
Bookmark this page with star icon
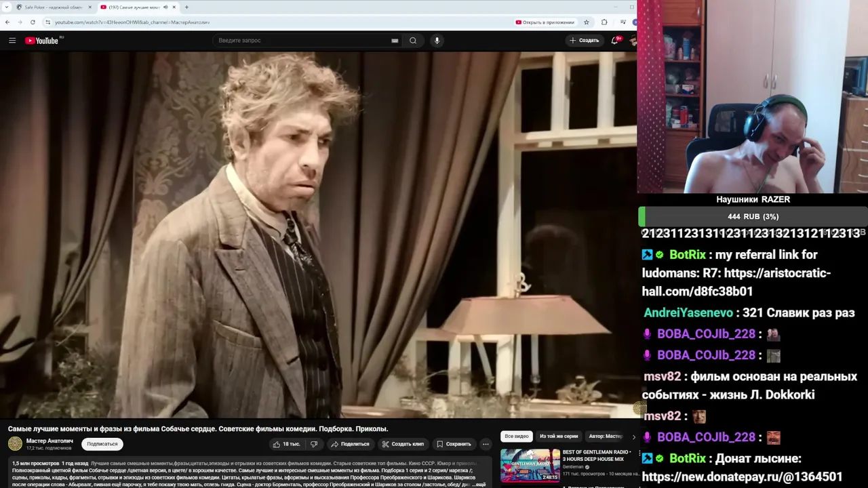click(587, 22)
